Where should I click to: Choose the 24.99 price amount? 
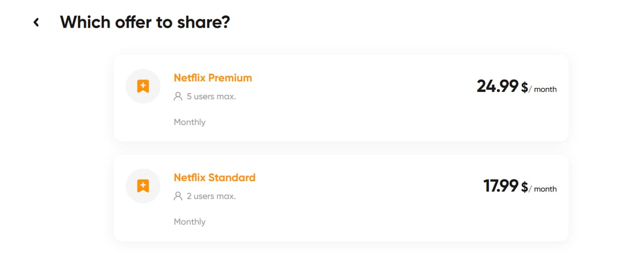tap(497, 86)
